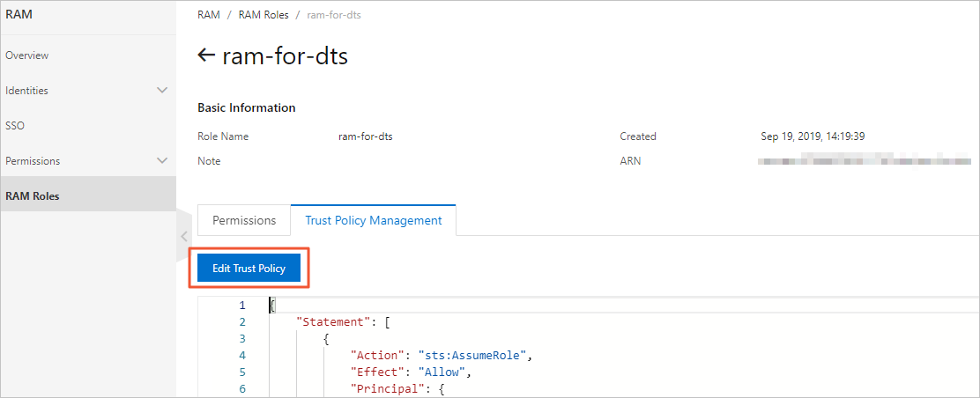Click line number 4 in the editor
This screenshot has height=398, width=980.
[x=242, y=356]
